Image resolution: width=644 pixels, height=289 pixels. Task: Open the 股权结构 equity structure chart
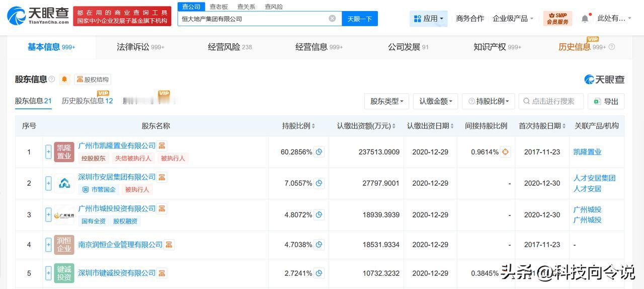93,80
